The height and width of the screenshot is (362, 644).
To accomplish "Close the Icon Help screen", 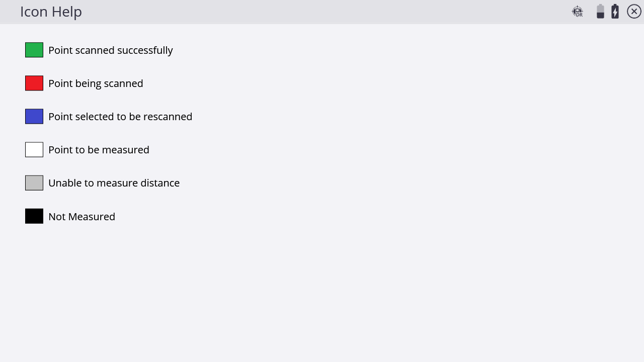I will (x=634, y=12).
